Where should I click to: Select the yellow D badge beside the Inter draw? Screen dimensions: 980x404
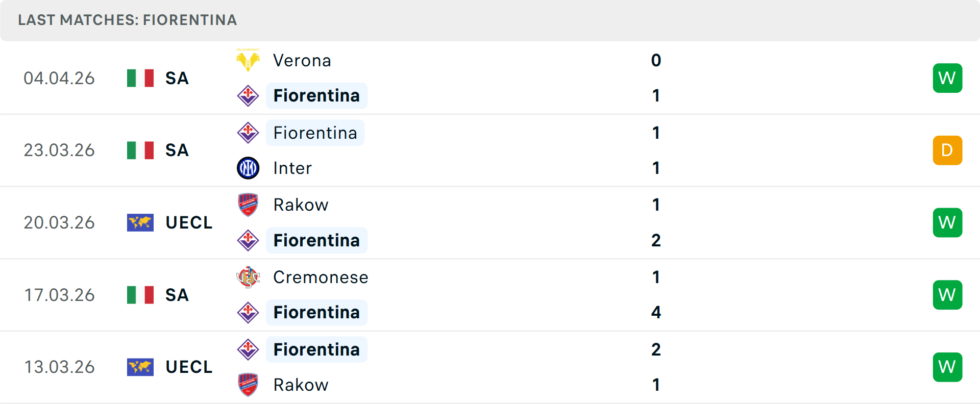click(x=948, y=150)
